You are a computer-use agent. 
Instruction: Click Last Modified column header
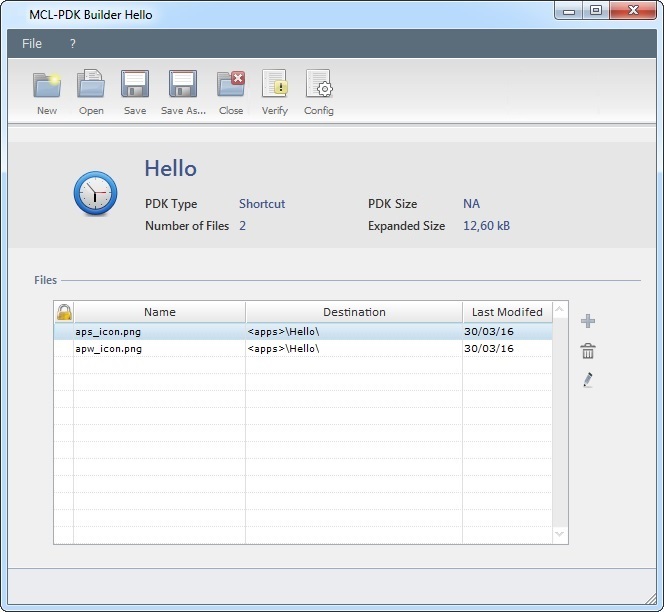(x=507, y=312)
